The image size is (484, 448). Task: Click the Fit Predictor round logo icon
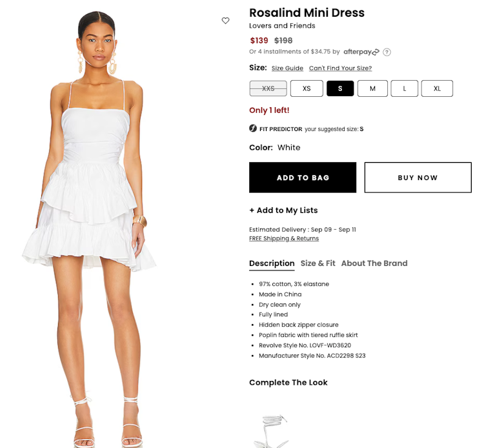253,128
